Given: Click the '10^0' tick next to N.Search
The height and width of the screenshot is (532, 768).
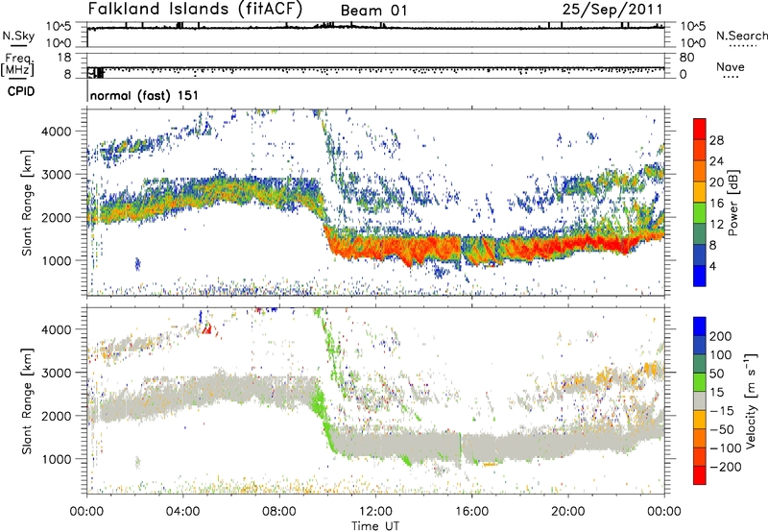Looking at the screenshot, I should tap(691, 43).
